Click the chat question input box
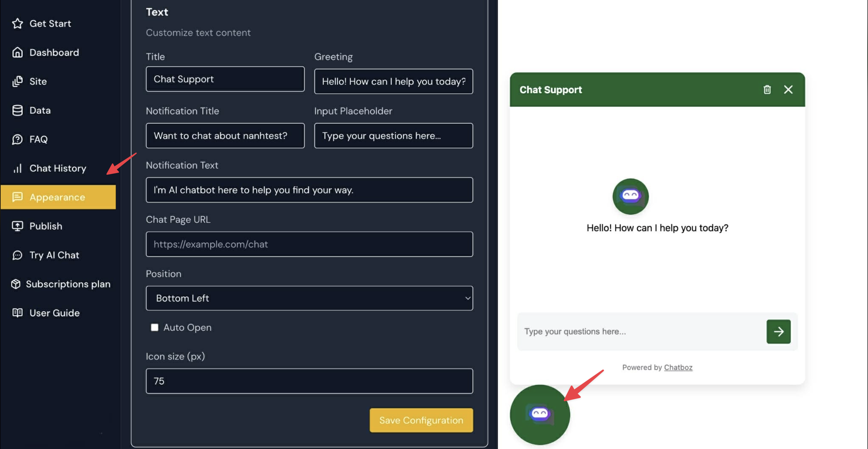868x449 pixels. (640, 331)
